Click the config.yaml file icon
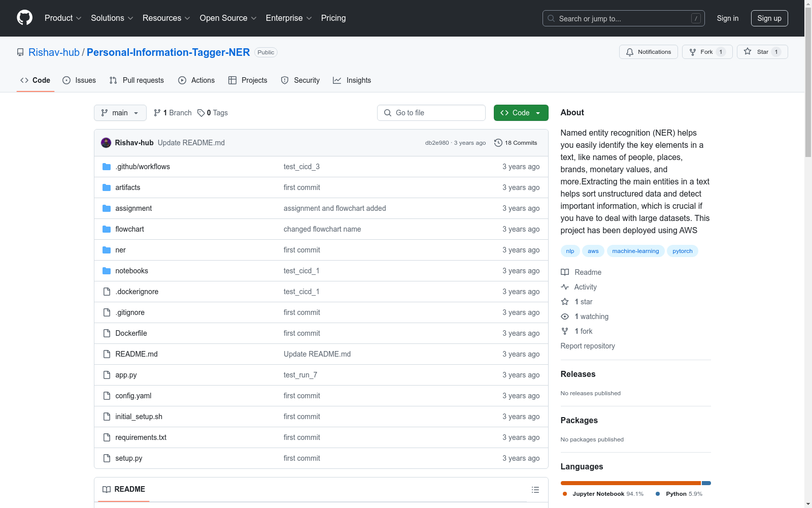 [x=107, y=396]
